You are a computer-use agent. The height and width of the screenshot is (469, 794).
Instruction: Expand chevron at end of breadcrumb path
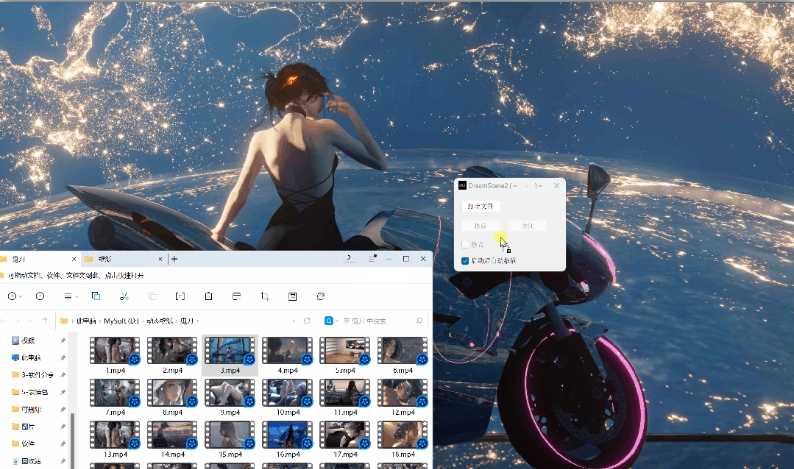pyautogui.click(x=197, y=321)
